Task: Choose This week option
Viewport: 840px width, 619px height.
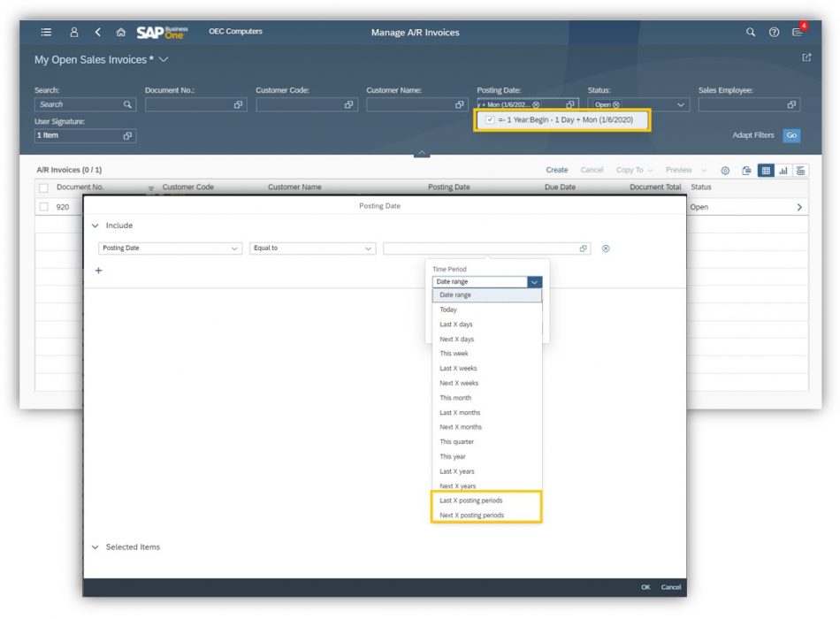Action: click(487, 354)
